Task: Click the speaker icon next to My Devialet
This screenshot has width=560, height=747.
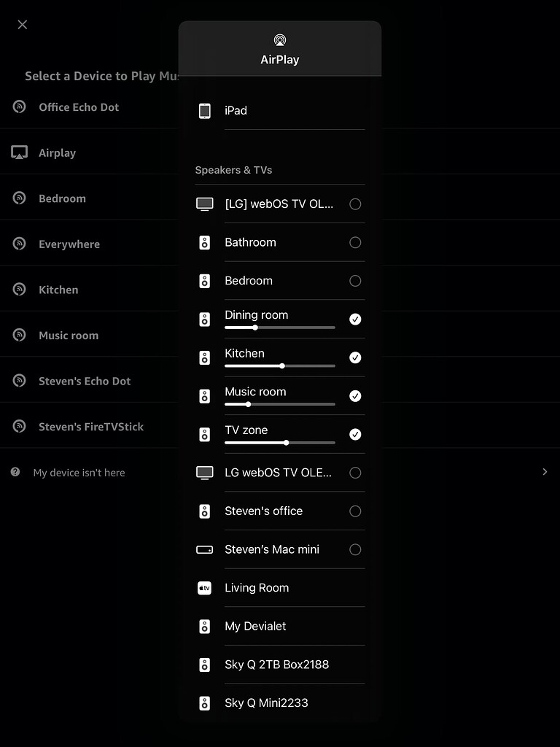Action: pos(205,626)
